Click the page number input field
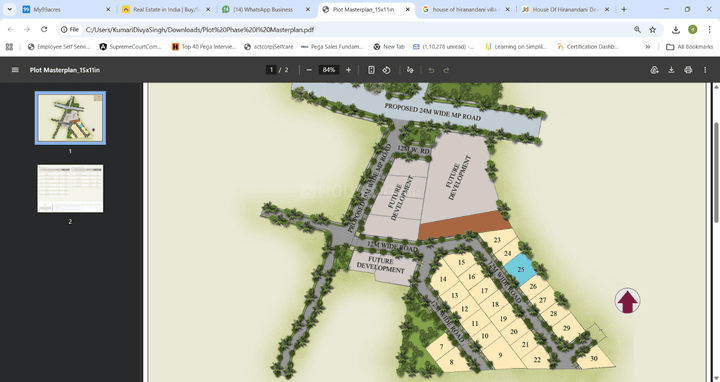This screenshot has height=382, width=720. [271, 70]
